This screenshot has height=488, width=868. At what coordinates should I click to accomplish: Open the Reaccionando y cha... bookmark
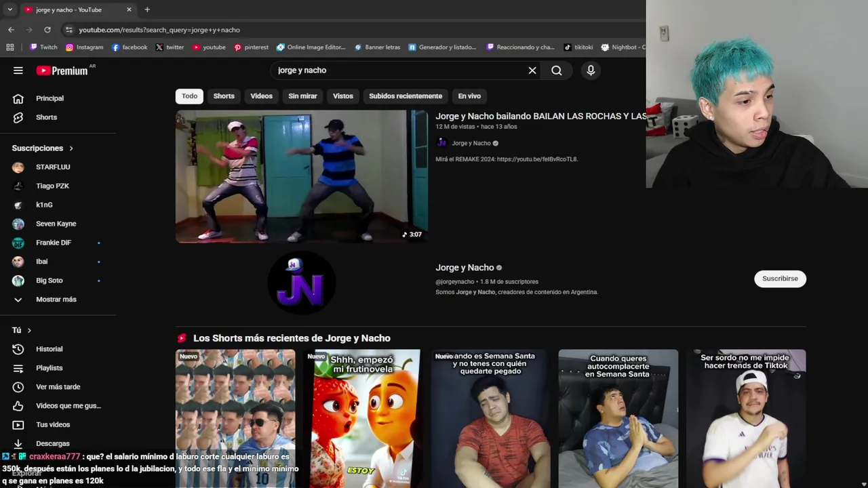tap(521, 47)
